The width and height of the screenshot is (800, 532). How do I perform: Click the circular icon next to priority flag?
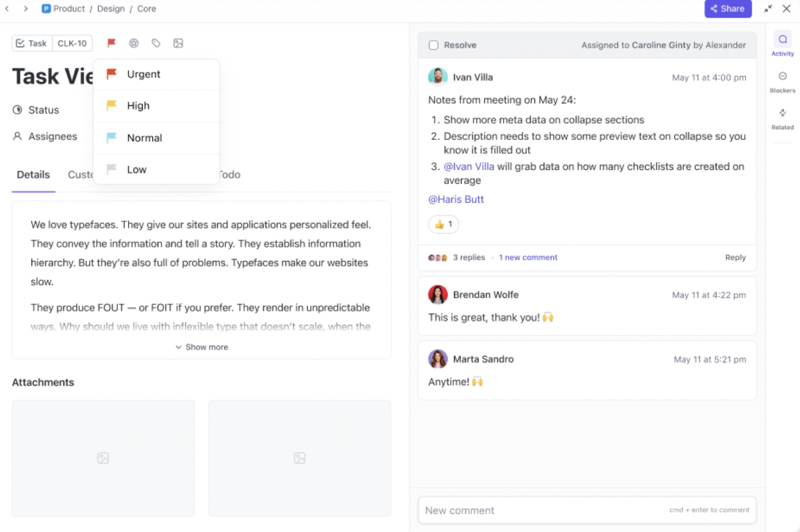point(134,43)
